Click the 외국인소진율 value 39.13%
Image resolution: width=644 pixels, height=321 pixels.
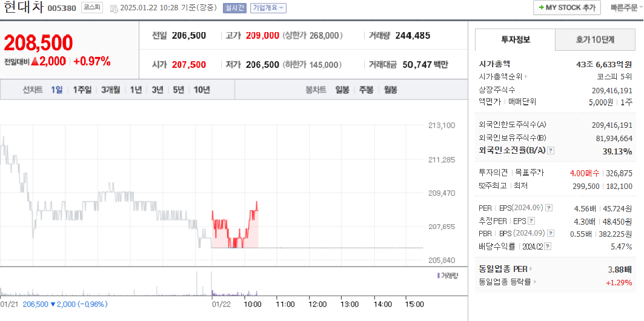(x=617, y=151)
